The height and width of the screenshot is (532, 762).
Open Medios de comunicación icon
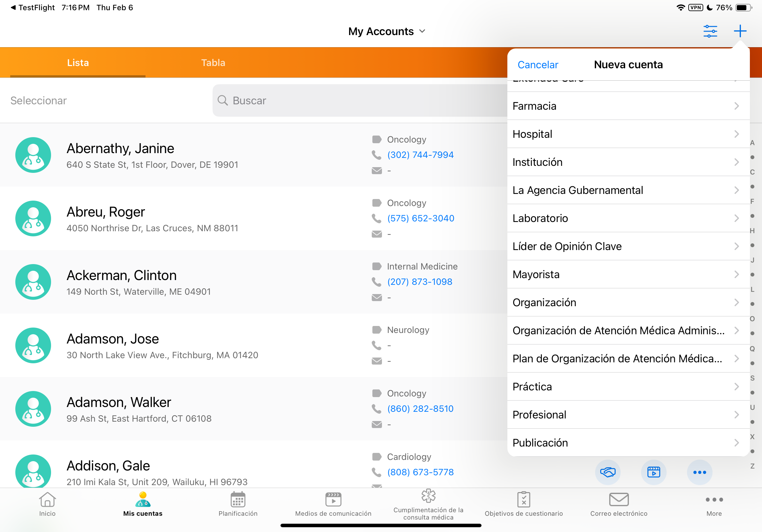[333, 500]
